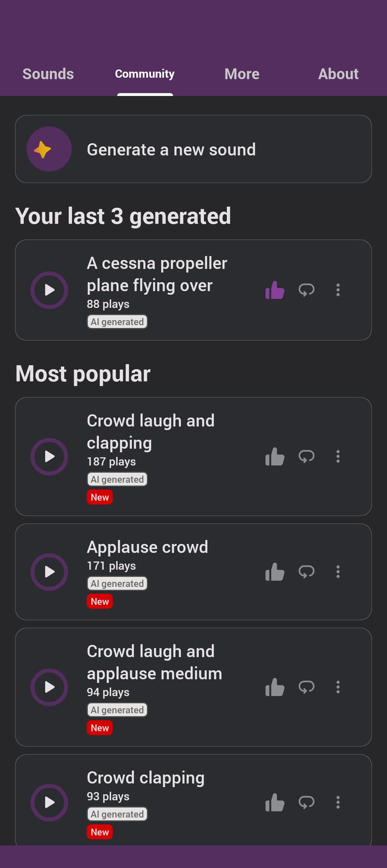
Task: Unlike the cessna propeller plane sound
Action: point(275,290)
